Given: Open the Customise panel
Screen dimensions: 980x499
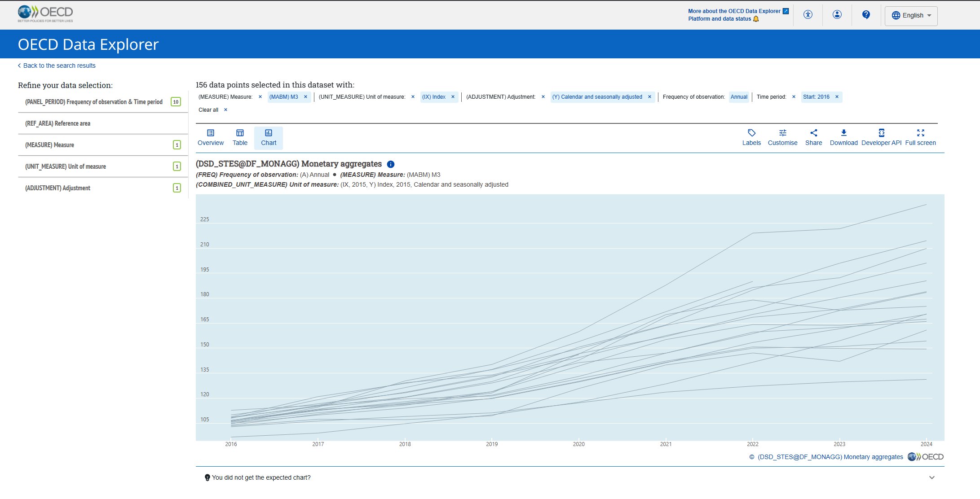Looking at the screenshot, I should click(x=782, y=138).
